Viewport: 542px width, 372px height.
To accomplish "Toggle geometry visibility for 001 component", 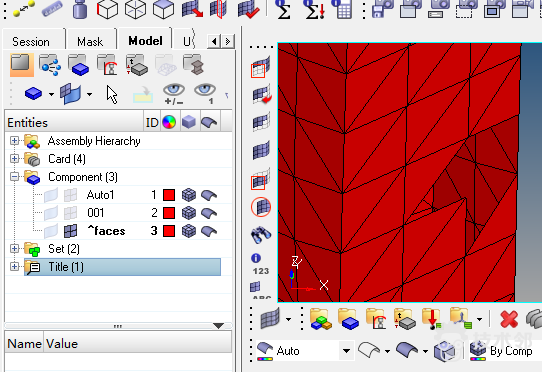I will tap(51, 213).
